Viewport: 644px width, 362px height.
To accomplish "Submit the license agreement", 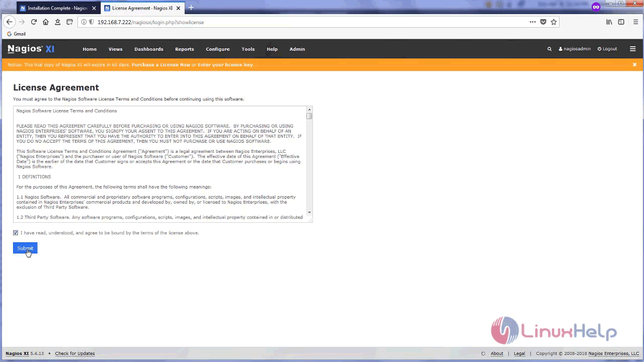I will 25,248.
